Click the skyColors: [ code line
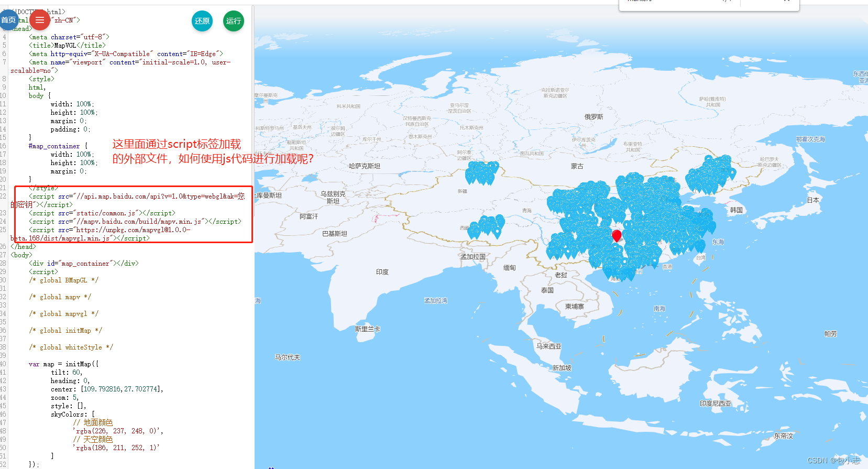The height and width of the screenshot is (469, 868). pyautogui.click(x=73, y=415)
